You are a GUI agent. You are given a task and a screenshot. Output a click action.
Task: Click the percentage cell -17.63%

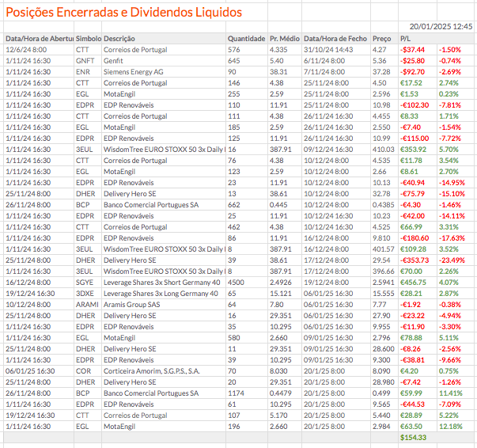point(452,238)
